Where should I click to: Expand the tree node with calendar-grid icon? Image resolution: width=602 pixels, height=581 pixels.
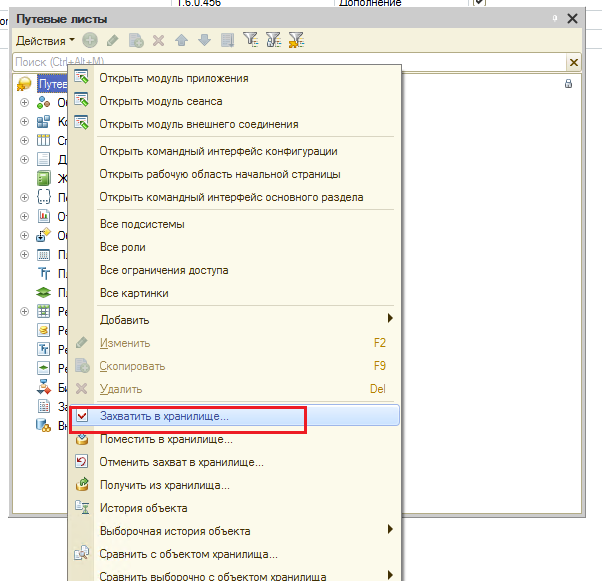[24, 255]
